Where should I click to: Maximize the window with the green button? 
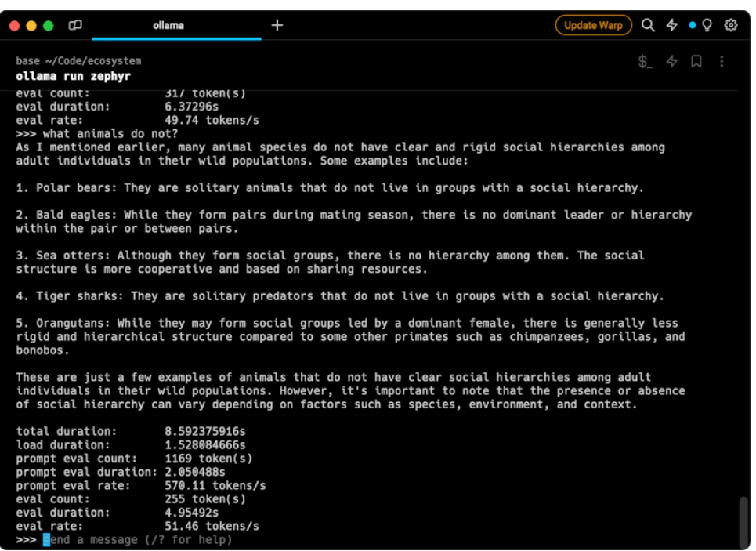pos(49,26)
